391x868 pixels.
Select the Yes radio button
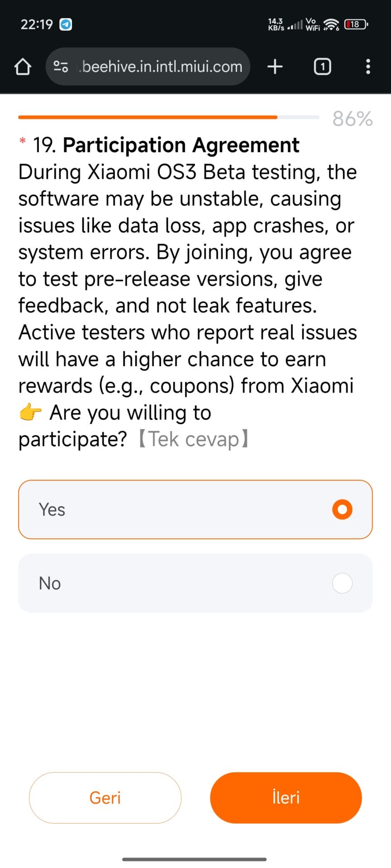pos(342,509)
